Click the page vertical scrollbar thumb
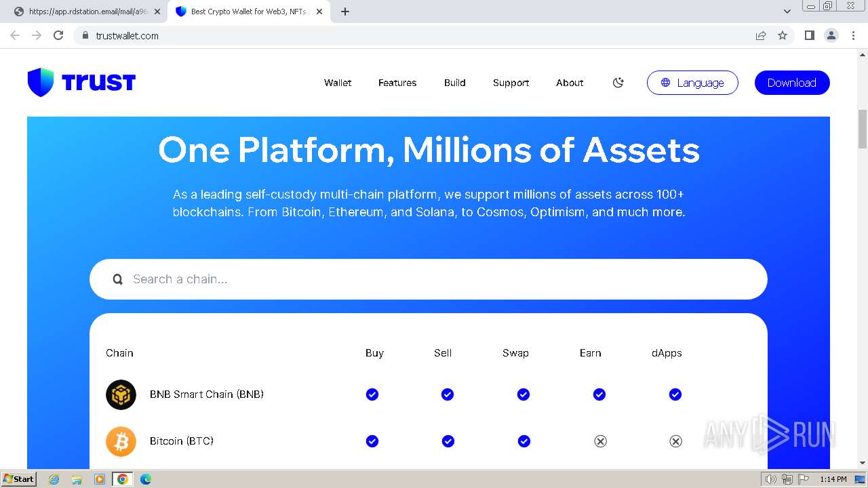Screen dimensions: 868x488 [863, 129]
